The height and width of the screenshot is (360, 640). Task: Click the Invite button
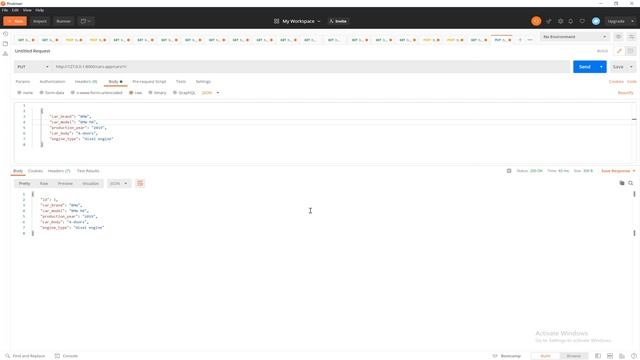pos(338,21)
